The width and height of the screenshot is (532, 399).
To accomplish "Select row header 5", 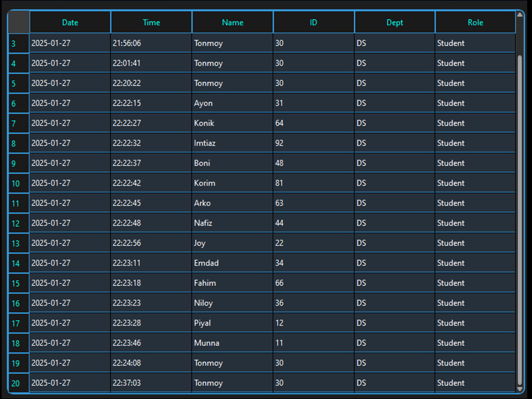I will tap(19, 84).
